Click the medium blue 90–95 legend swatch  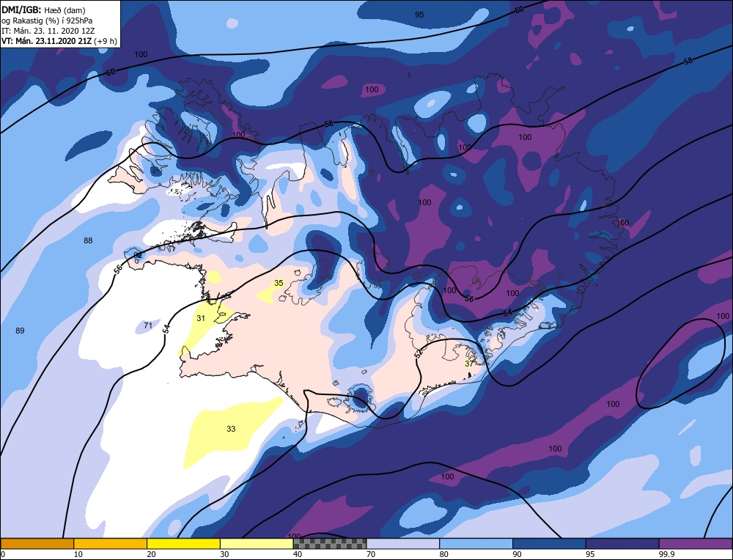pos(549,543)
